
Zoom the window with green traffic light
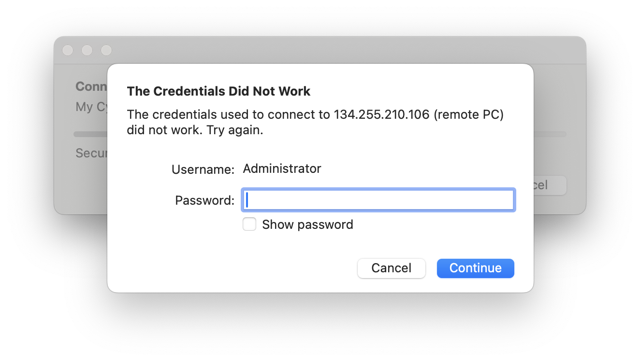pyautogui.click(x=106, y=50)
